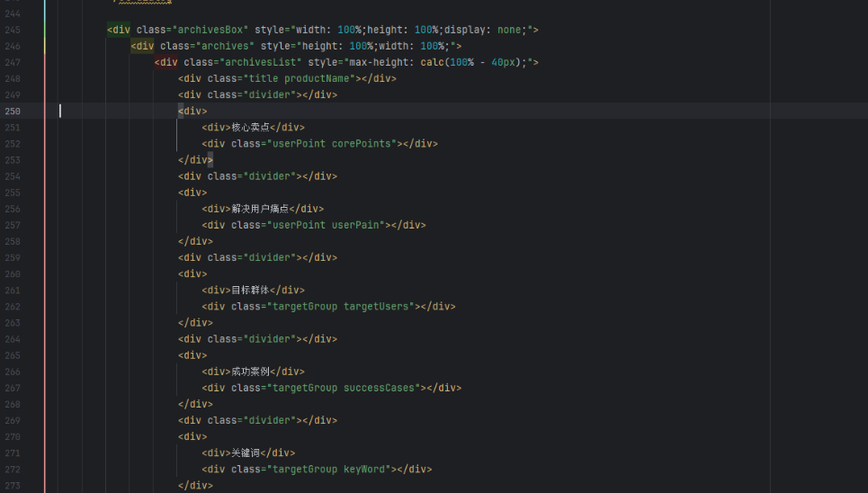
Task: Click the "解决用户痛点" text
Action: [x=260, y=209]
